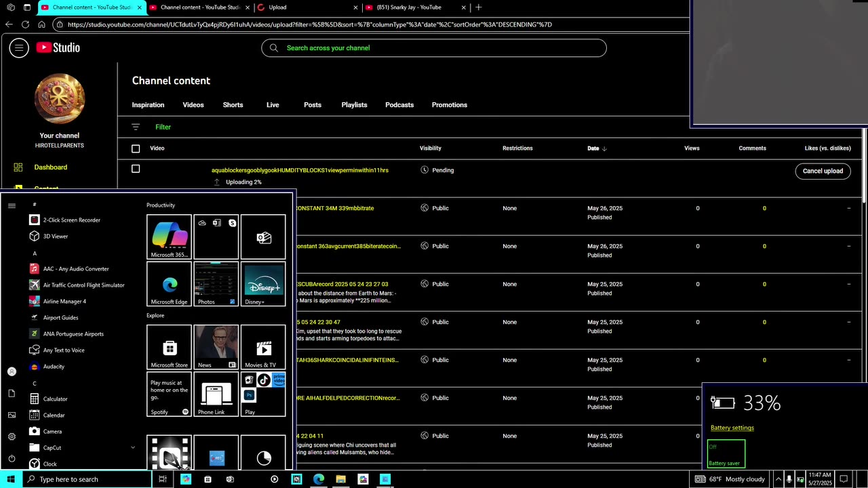Open the Clock app
The width and height of the screenshot is (868, 488).
point(44,464)
